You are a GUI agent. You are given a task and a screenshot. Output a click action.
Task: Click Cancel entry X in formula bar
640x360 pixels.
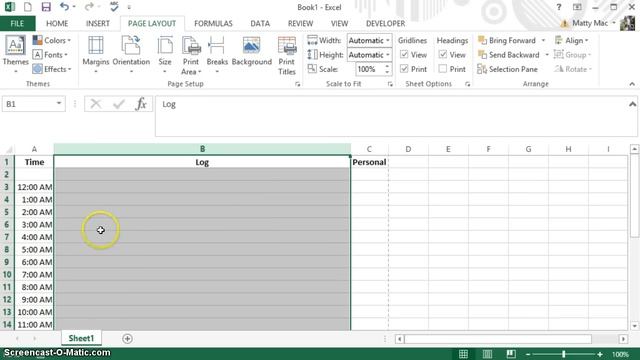(96, 104)
